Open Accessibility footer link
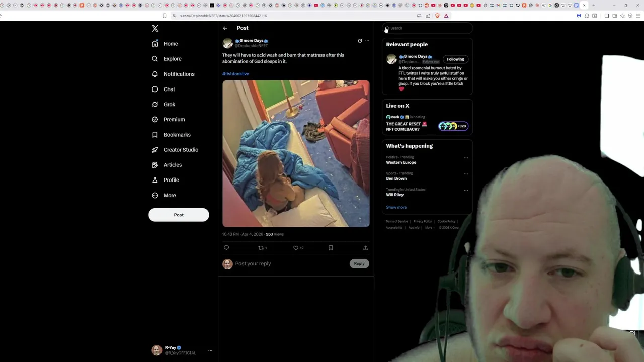The width and height of the screenshot is (644, 362). tap(394, 228)
